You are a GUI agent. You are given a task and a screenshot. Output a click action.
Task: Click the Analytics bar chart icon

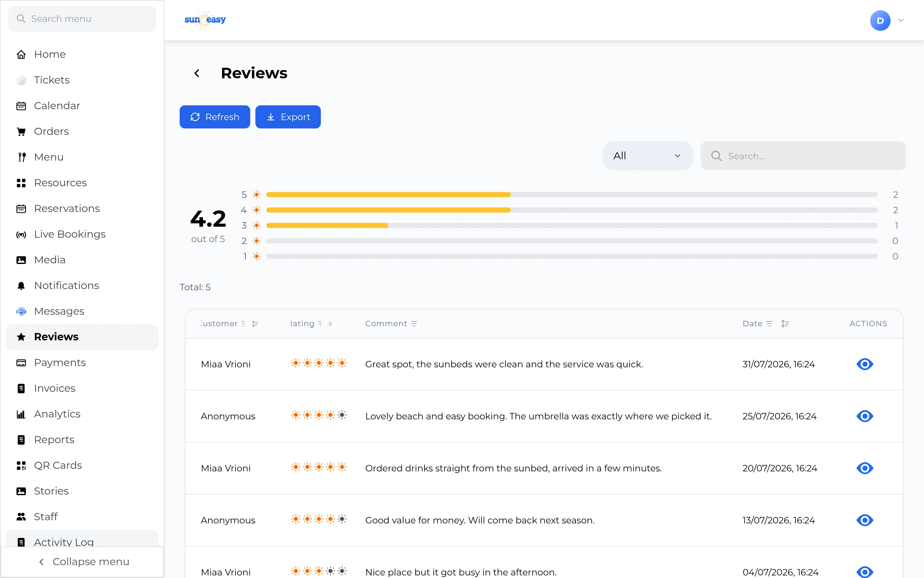tap(21, 414)
